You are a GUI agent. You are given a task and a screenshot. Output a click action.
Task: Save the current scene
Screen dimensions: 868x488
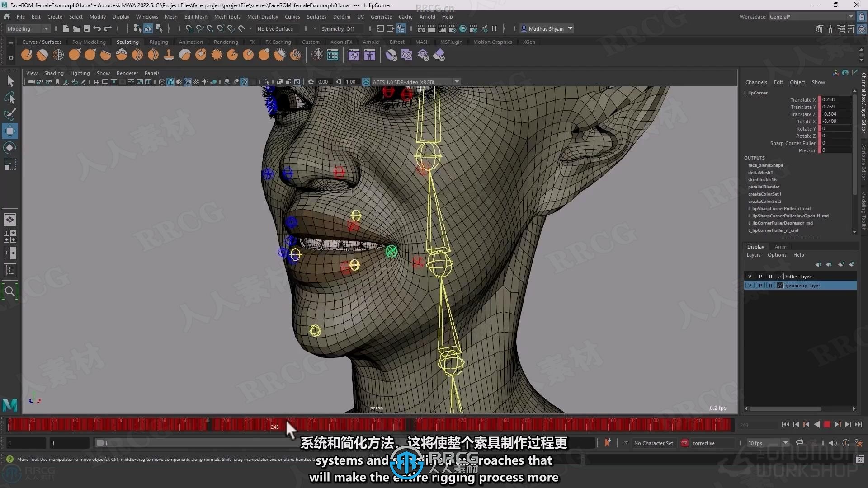(x=87, y=29)
